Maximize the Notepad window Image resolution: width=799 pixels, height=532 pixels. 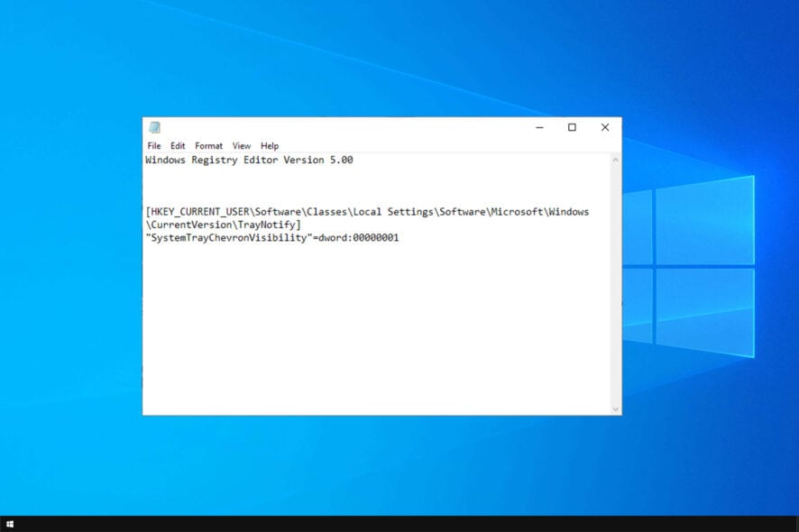573,127
